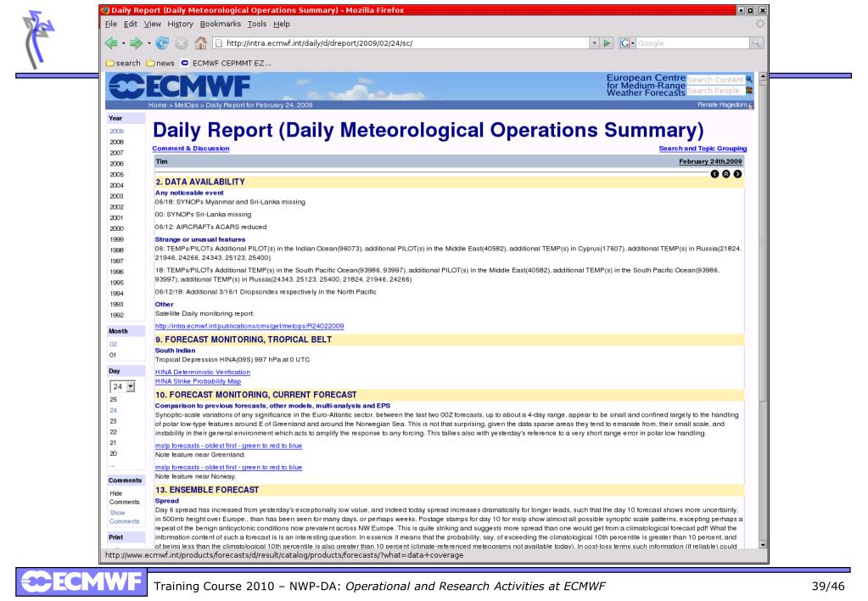Open the Day 24 combo box
This screenshot has height=601, width=868.
[x=122, y=386]
